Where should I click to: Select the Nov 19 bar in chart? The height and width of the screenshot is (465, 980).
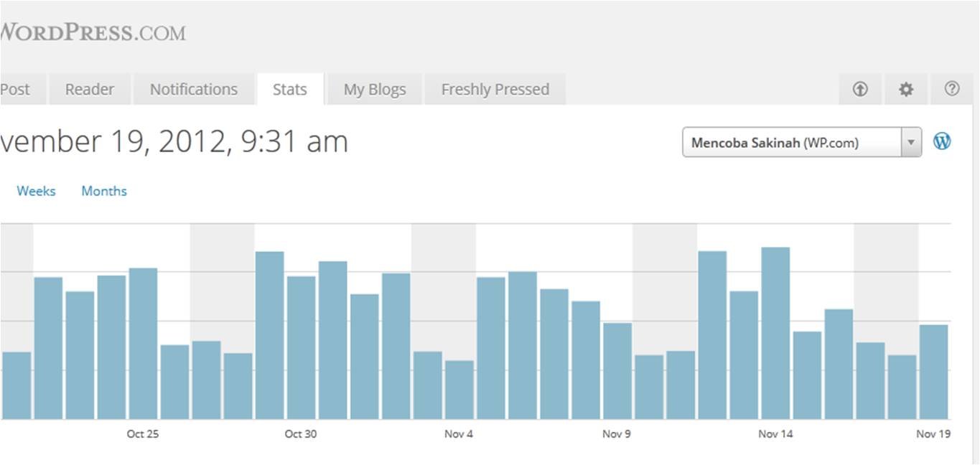tap(933, 372)
